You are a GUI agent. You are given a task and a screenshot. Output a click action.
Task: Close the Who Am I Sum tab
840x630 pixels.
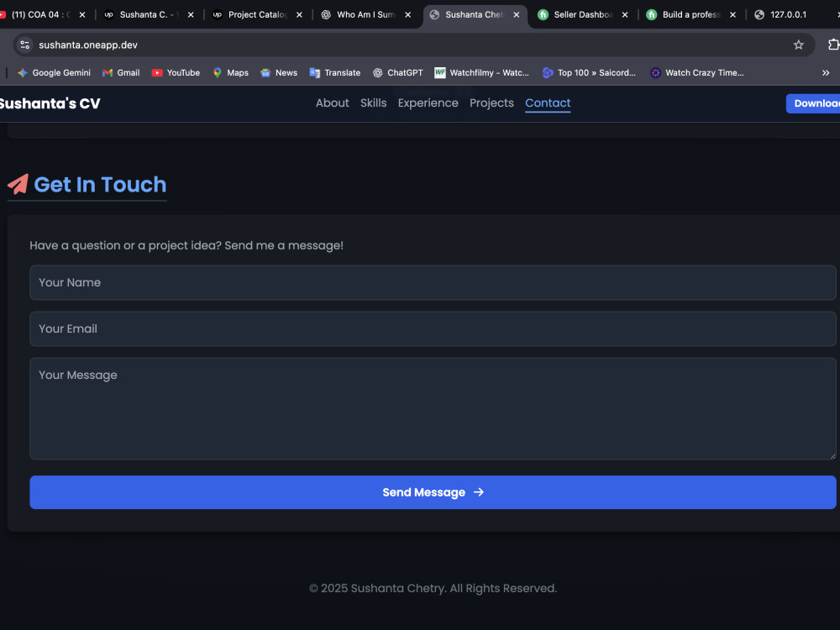[407, 15]
